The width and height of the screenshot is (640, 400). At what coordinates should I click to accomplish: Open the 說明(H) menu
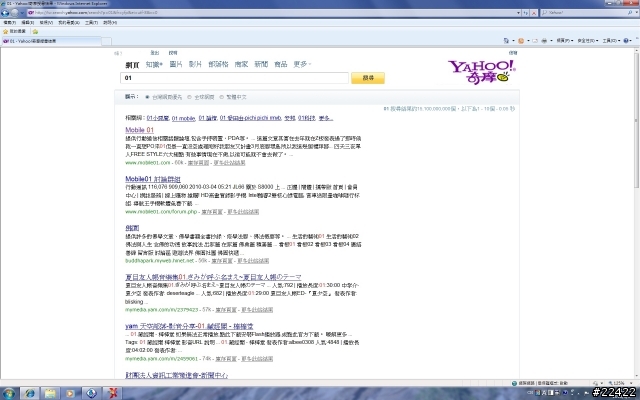[110, 22]
